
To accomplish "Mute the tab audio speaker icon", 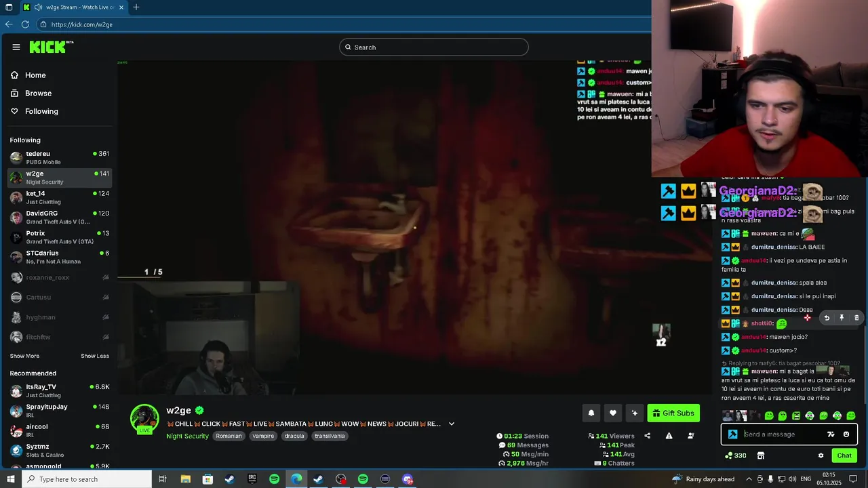I will (39, 7).
